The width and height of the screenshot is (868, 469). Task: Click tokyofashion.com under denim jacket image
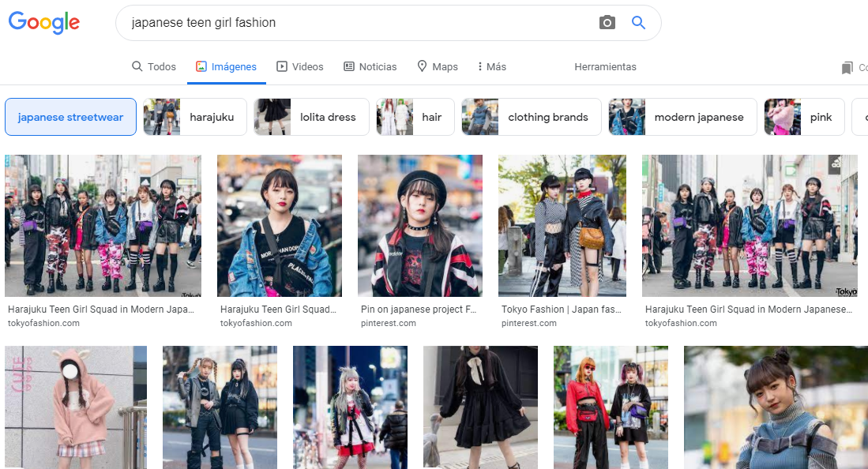[256, 324]
